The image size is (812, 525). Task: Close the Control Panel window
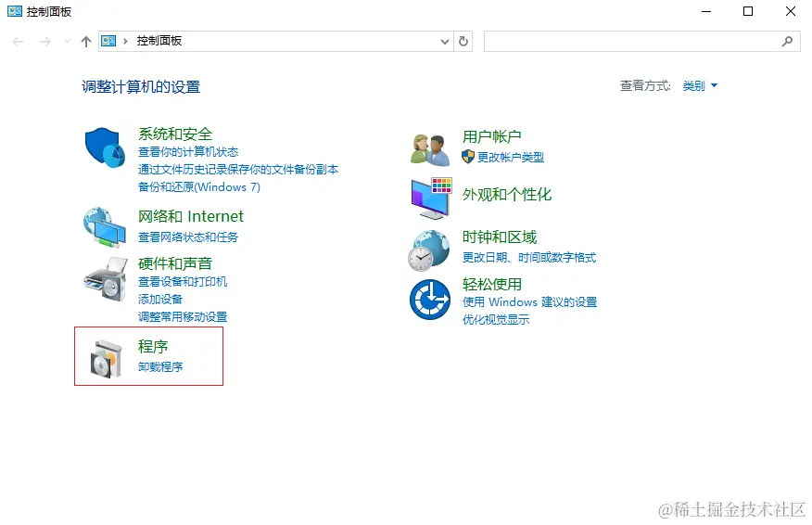(791, 11)
